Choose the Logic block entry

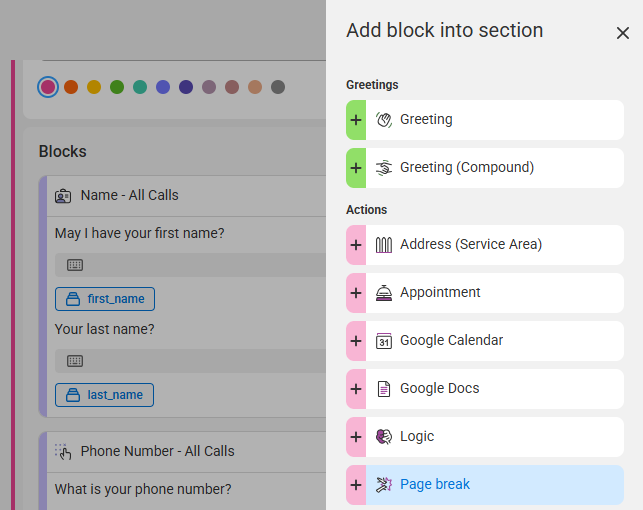pos(494,437)
